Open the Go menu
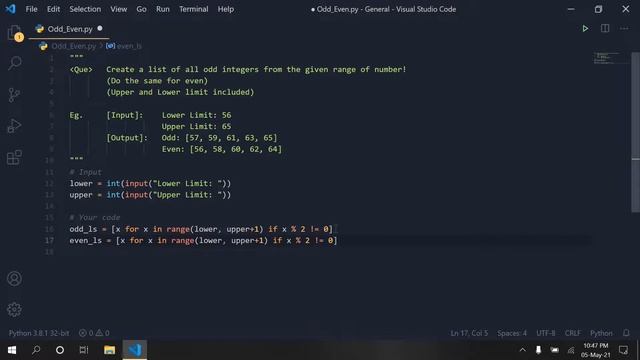The height and width of the screenshot is (360, 640). pos(141,9)
